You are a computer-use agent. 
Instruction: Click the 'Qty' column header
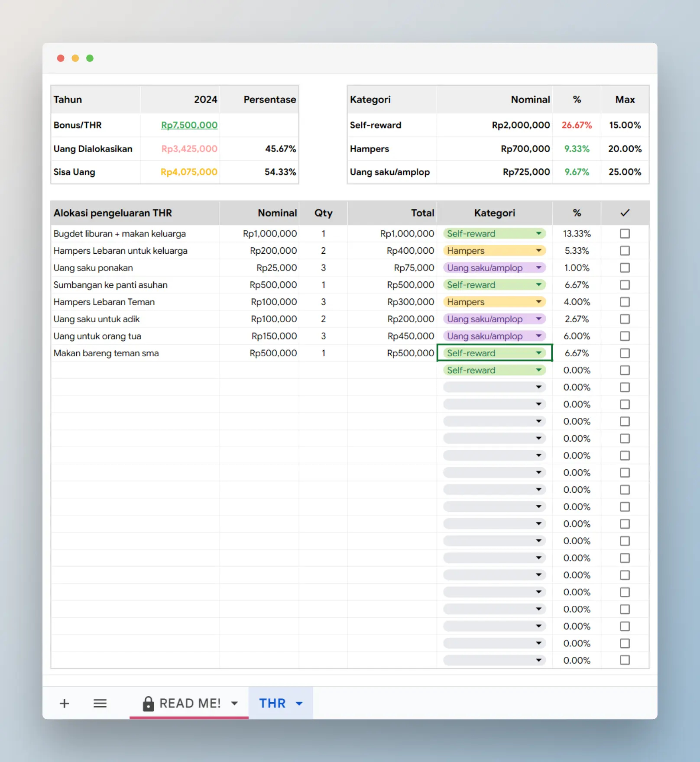323,213
